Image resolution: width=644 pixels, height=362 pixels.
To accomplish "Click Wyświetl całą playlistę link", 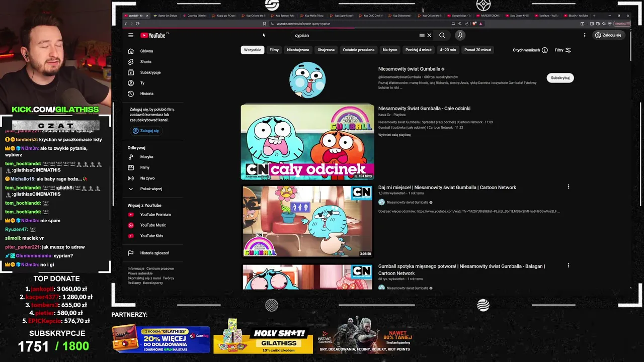I will coord(394,135).
